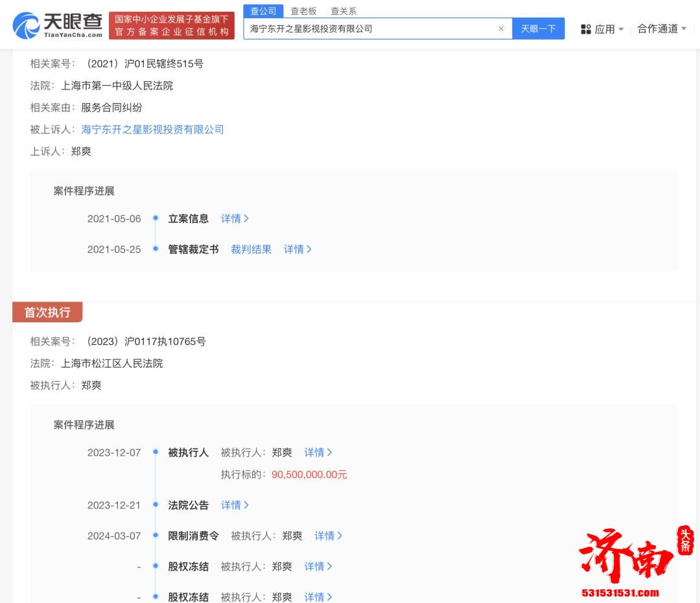Screen dimensions: 700x603
Task: Open 详情 beside the first 股权冻结 record
Action: coord(318,566)
